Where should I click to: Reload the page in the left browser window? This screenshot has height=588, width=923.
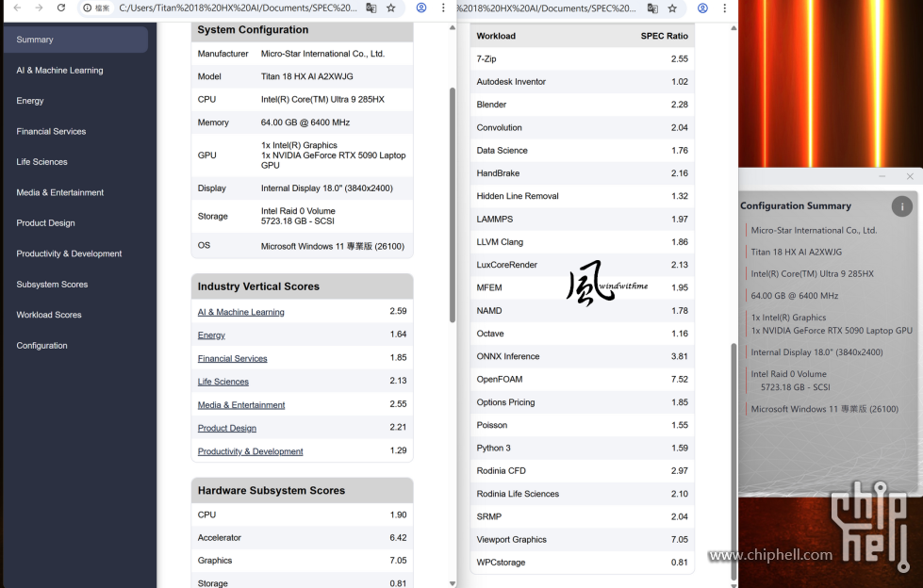61,8
